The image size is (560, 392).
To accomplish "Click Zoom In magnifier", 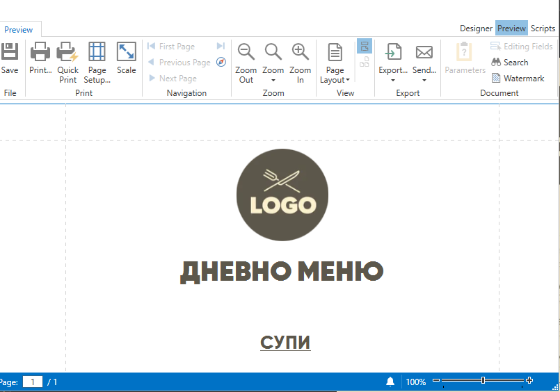I will [x=300, y=53].
